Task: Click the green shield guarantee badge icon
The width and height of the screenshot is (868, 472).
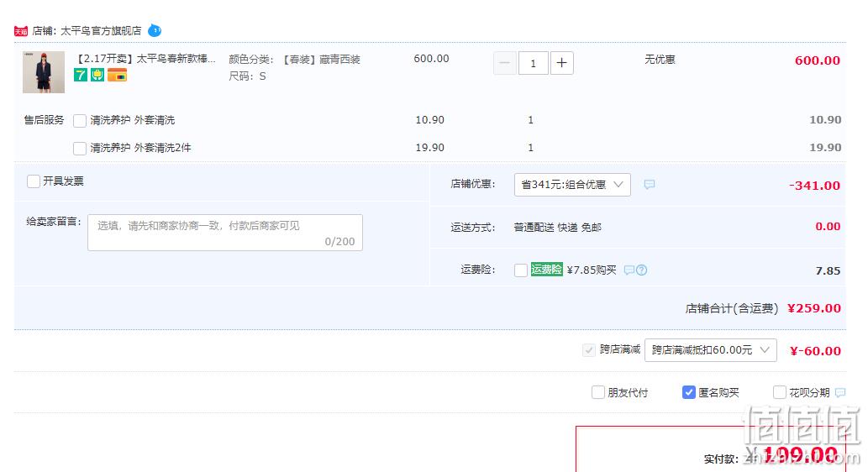Action: 97,75
